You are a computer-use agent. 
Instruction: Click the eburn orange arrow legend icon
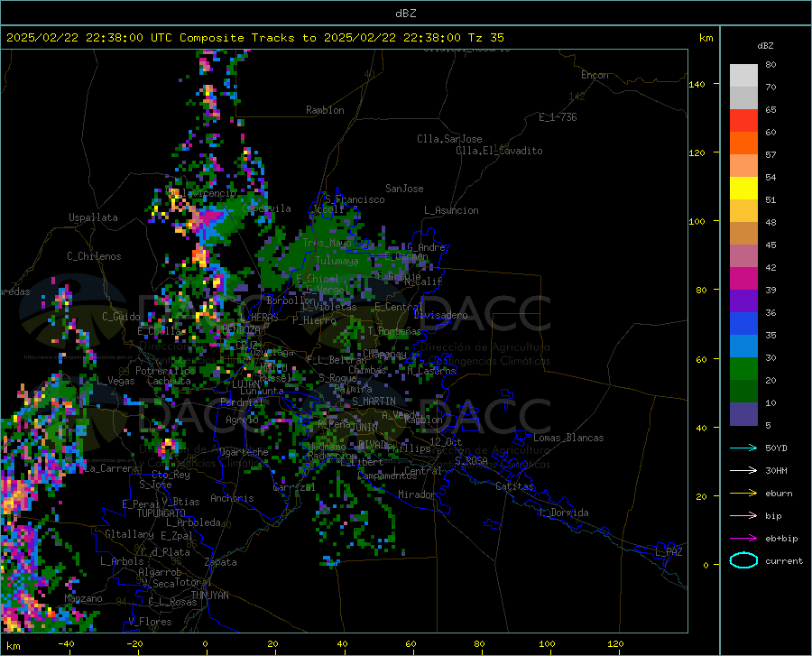[x=743, y=494]
